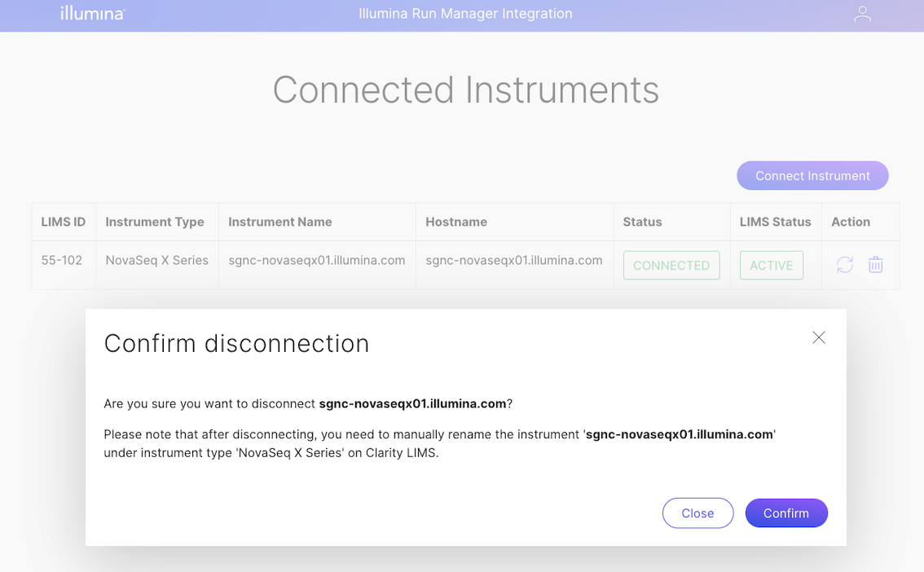This screenshot has height=572, width=924.
Task: Select LIMS ID cell 55-102
Action: pyautogui.click(x=62, y=261)
